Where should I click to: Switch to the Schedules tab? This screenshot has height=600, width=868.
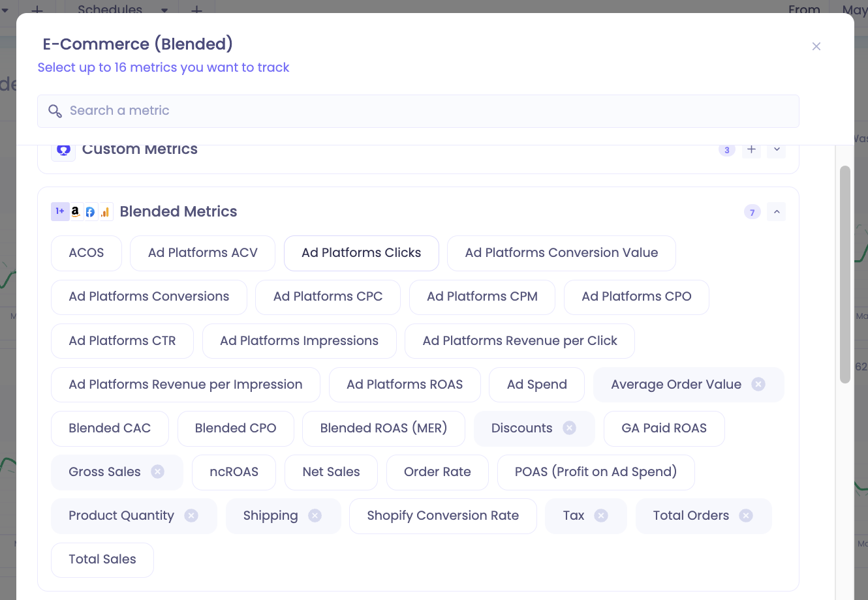click(110, 9)
